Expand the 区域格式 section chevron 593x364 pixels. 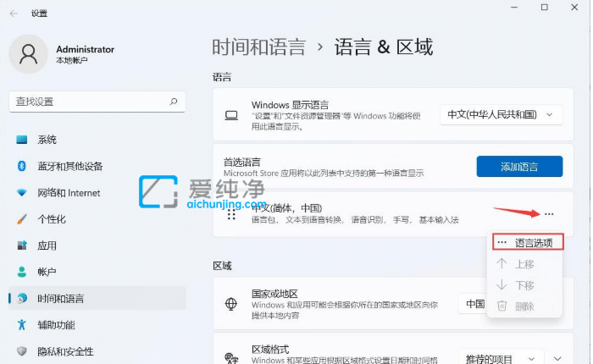557,358
